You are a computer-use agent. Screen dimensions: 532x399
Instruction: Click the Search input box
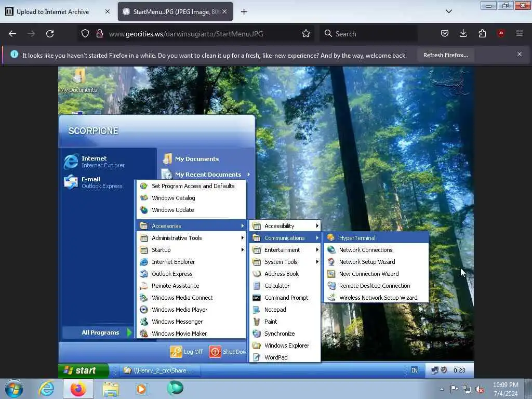(368, 34)
